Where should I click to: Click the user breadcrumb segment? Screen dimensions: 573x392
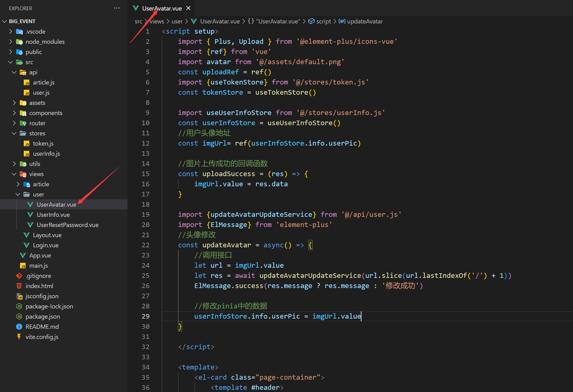click(x=177, y=21)
